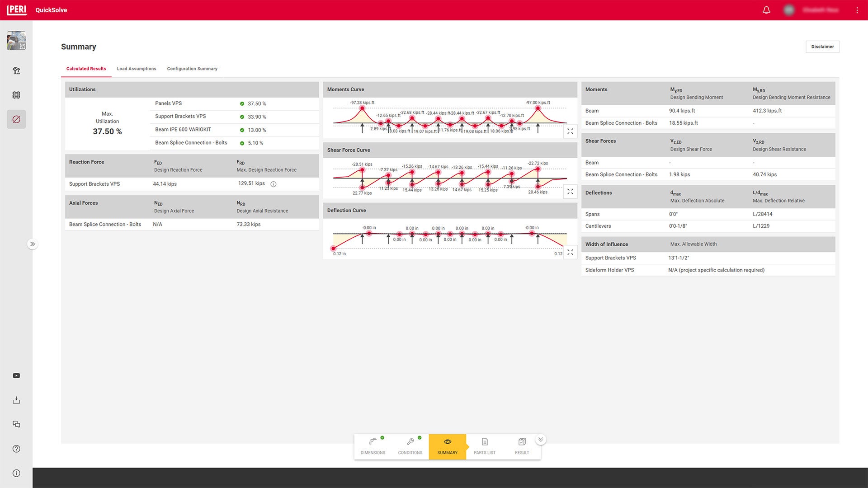Screen dimensions: 868x488
Task: Switch to Configuration Summary tab
Action: (x=192, y=69)
